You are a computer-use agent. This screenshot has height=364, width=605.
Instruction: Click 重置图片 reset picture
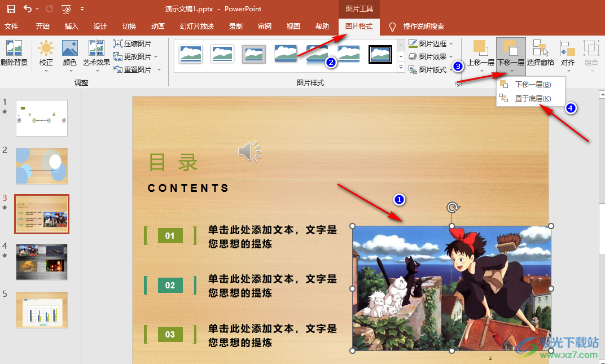(x=132, y=69)
